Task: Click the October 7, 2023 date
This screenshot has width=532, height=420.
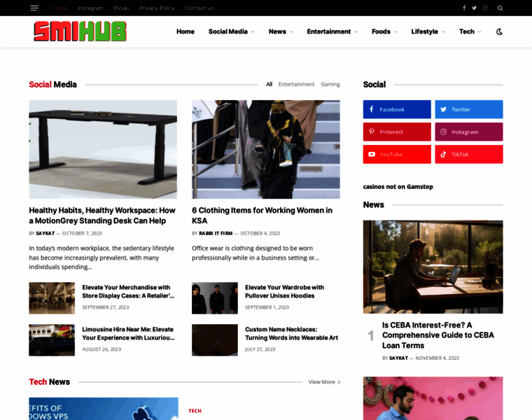Action: tap(82, 233)
